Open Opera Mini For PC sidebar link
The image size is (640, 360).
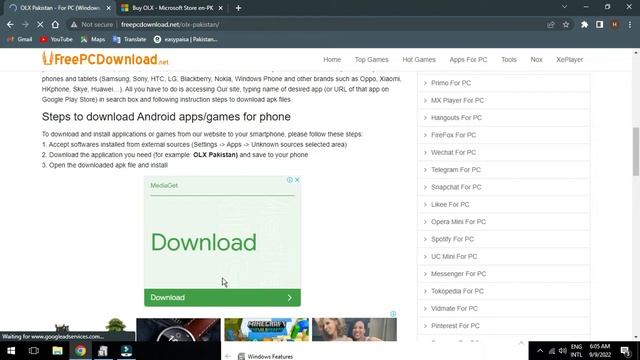point(458,222)
